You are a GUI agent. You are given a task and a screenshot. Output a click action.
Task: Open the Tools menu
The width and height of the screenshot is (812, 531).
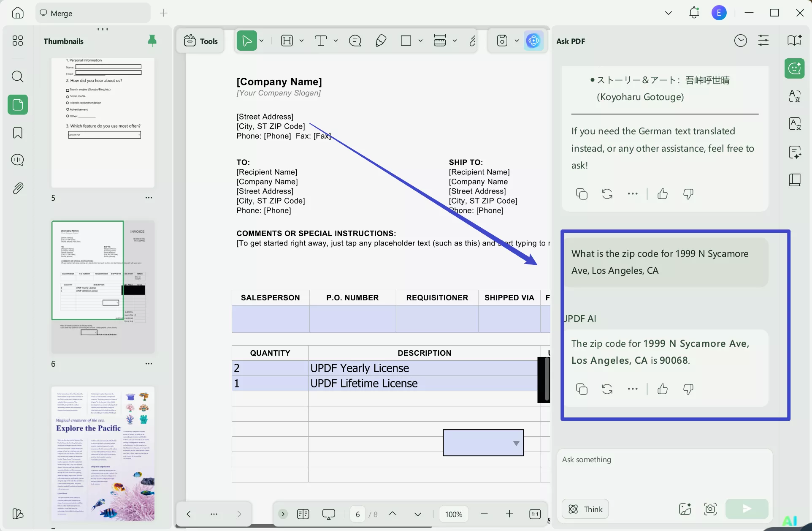[201, 41]
